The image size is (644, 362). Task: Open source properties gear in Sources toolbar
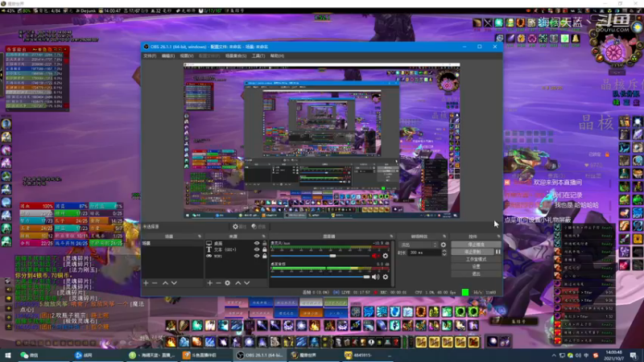click(x=228, y=283)
